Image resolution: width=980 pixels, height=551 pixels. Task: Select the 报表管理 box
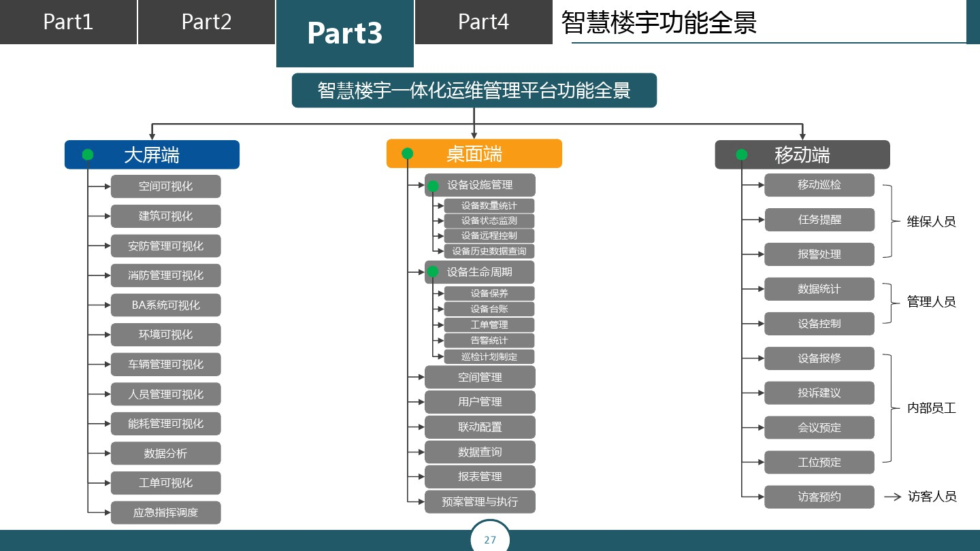480,477
